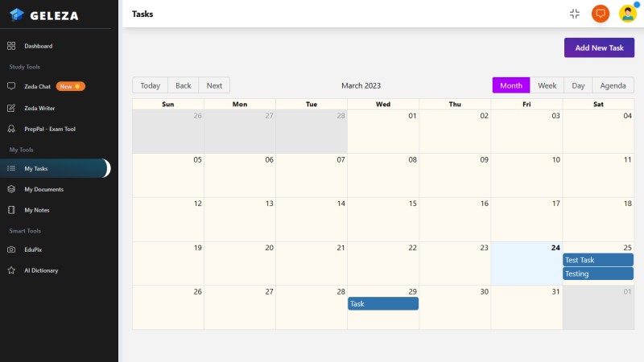
Task: Switch calendar to Week view
Action: click(x=547, y=85)
